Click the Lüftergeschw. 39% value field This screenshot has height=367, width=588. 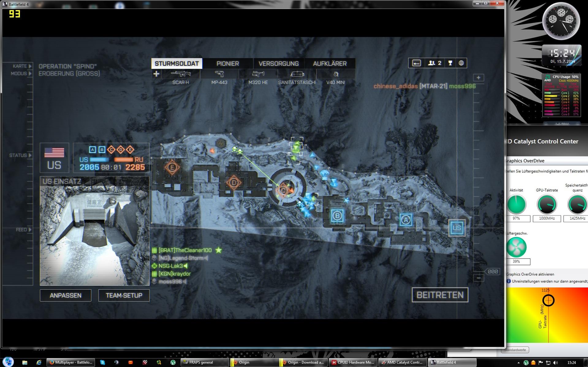pos(516,262)
